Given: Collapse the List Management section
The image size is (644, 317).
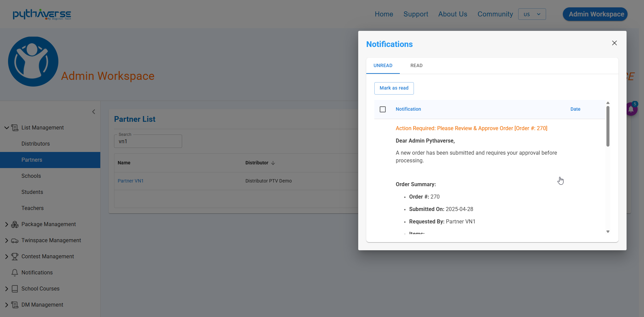Looking at the screenshot, I should click(x=6, y=128).
